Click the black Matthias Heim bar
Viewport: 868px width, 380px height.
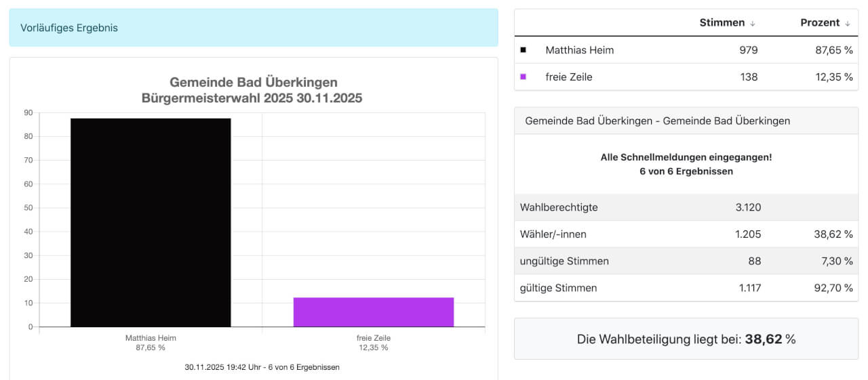(x=151, y=222)
